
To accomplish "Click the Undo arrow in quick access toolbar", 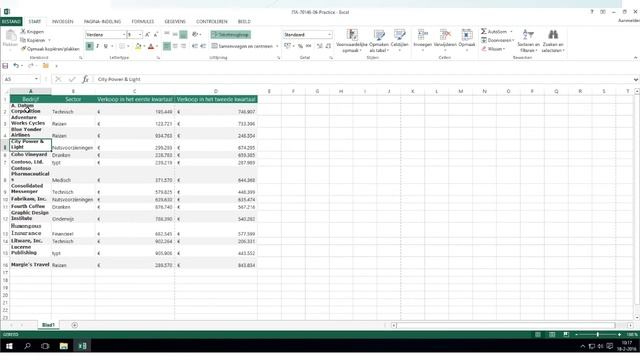I will click(x=16, y=66).
